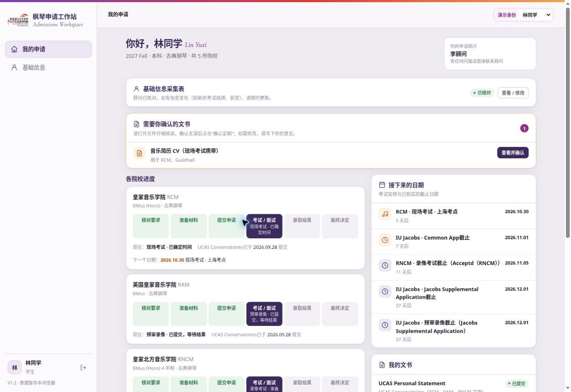Click the V1.2 · 数据暂存本浏览器 footer text
571x392 pixels.
[x=31, y=383]
